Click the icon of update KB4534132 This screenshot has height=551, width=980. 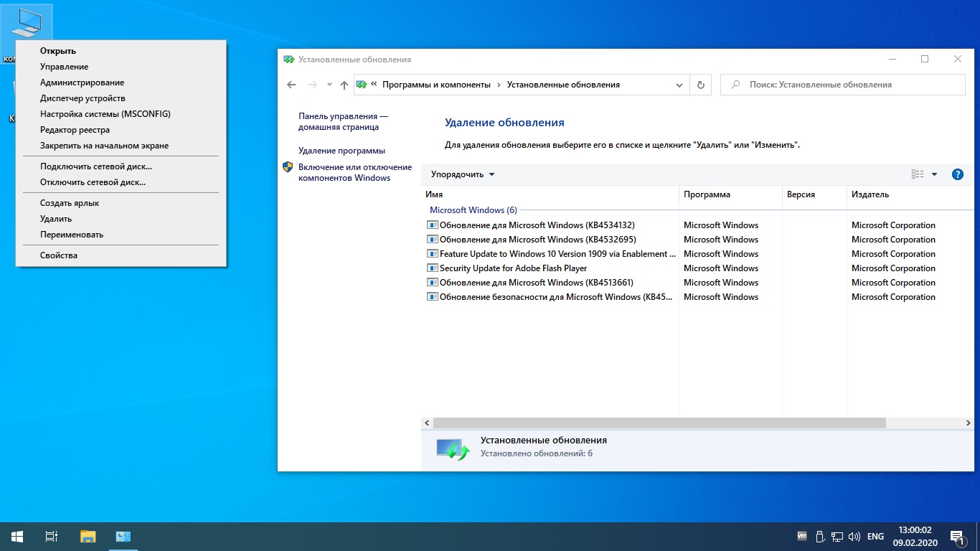(x=432, y=225)
